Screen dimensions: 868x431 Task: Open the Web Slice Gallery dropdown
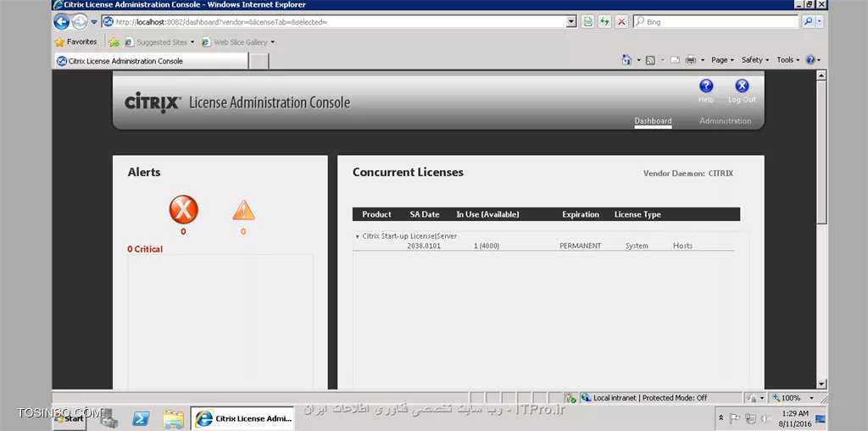[x=272, y=42]
